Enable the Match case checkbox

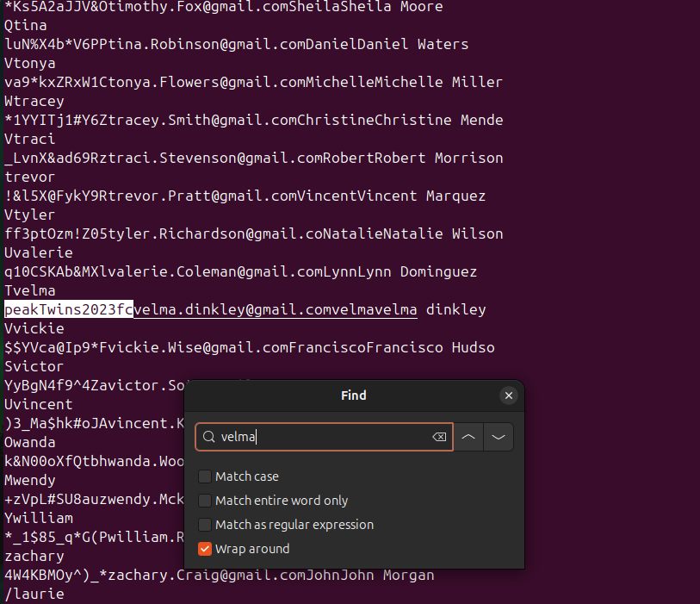pos(205,476)
